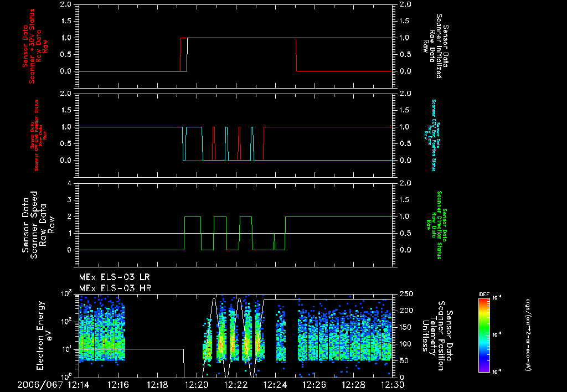Click the 4 tick on Scanner Speed axis
The width and height of the screenshot is (567, 392).
[x=69, y=183]
